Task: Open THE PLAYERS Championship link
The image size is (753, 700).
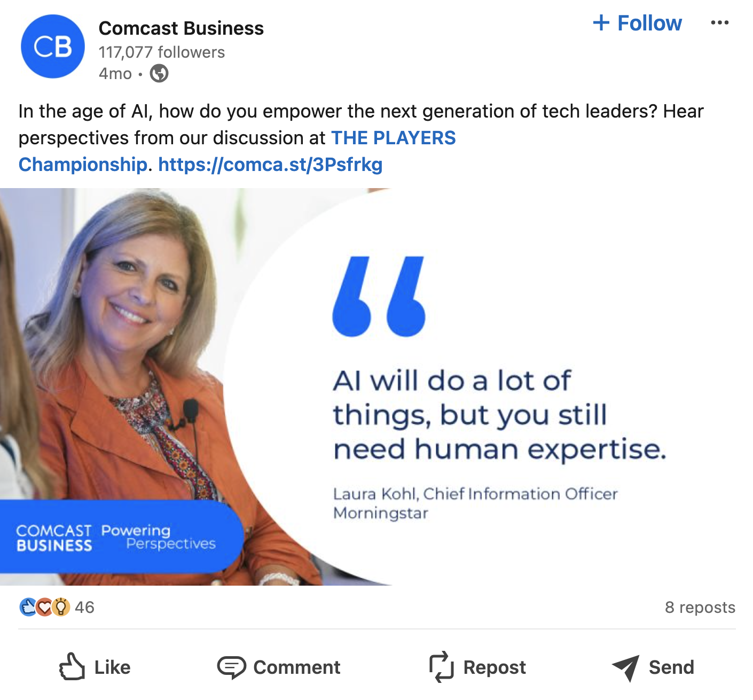Action: [237, 151]
